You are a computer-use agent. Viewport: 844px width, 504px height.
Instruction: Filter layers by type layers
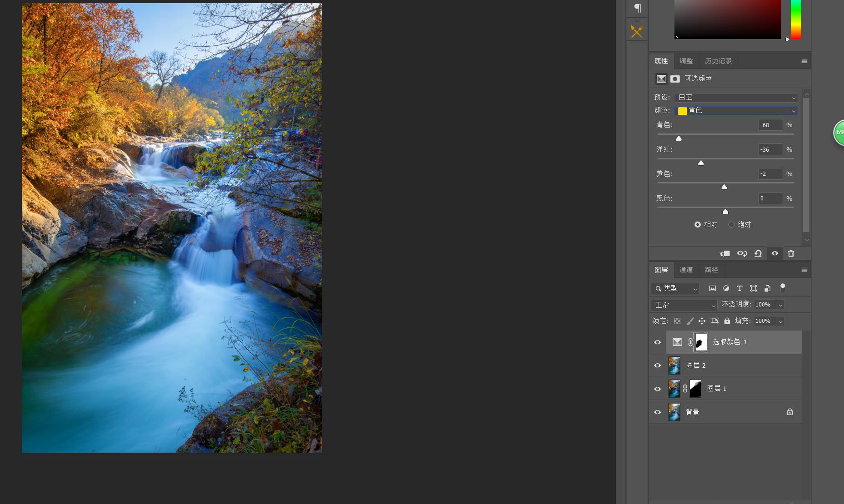[739, 288]
